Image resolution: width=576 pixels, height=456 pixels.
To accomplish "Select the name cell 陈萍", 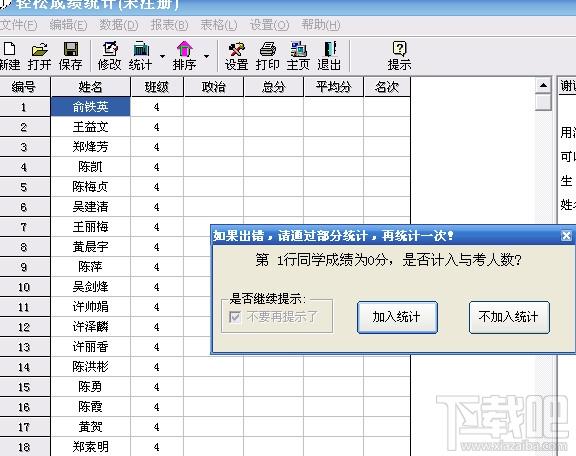I will coord(90,267).
